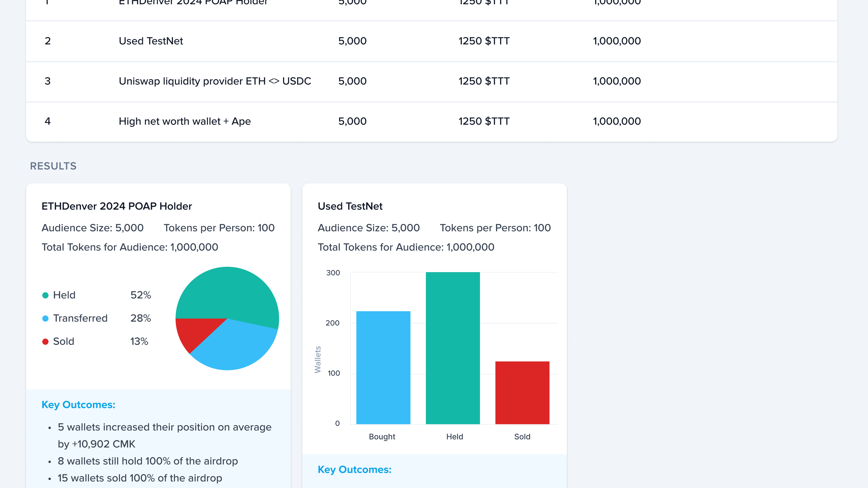Screen dimensions: 868x488
Task: Click the 5,000 value in the Used TestNet row
Action: 352,41
